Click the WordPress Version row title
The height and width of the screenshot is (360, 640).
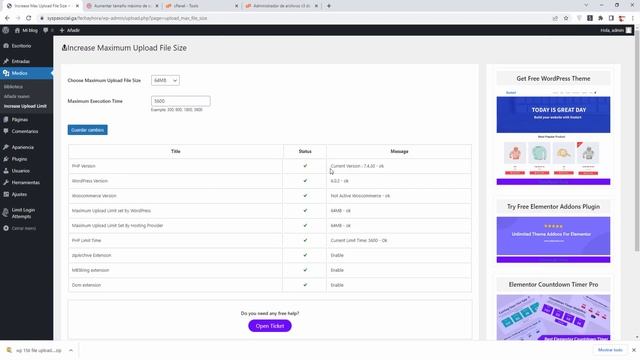90,181
